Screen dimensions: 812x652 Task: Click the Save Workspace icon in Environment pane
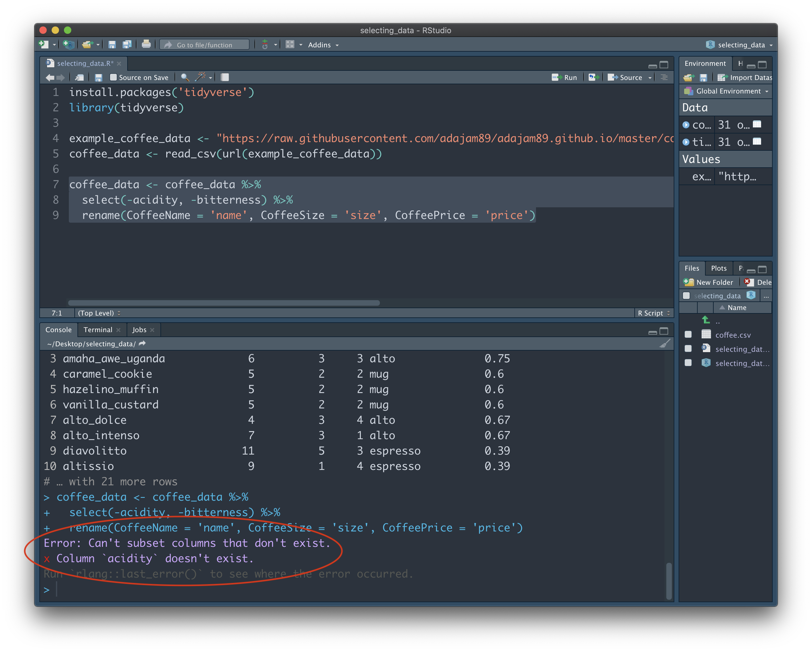703,78
